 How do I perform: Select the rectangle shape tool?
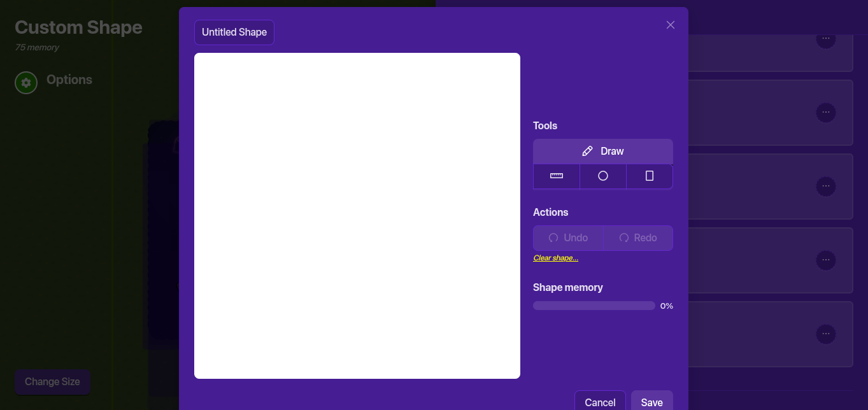click(649, 176)
